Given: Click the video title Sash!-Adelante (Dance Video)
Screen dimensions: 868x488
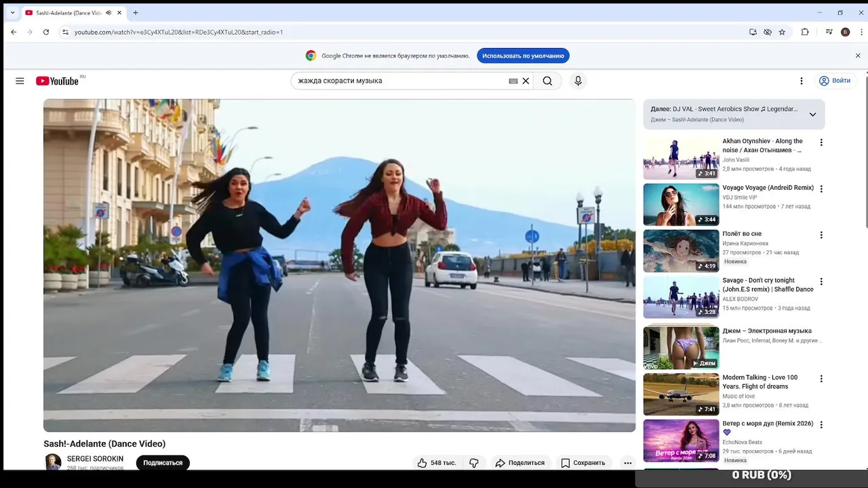Looking at the screenshot, I should (x=104, y=444).
